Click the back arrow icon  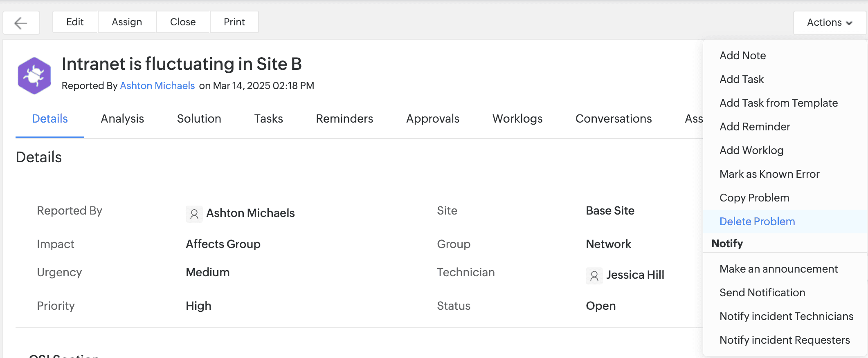[x=21, y=23]
